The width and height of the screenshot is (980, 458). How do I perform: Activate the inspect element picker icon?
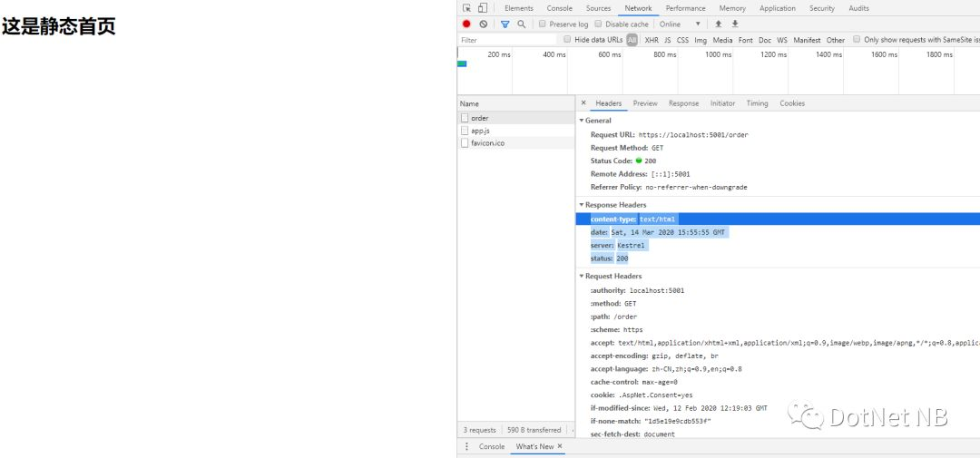(467, 8)
